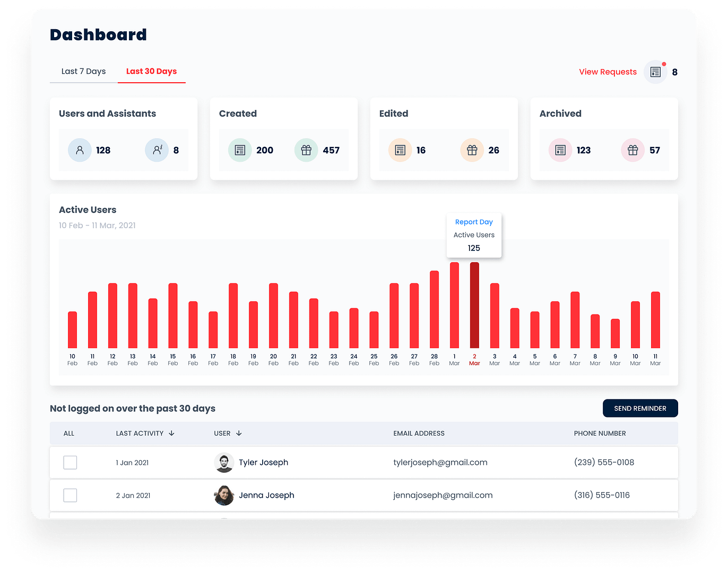This screenshot has height=573, width=728.
Task: Select the 2 Mar highlighted chart bar
Action: [x=474, y=305]
